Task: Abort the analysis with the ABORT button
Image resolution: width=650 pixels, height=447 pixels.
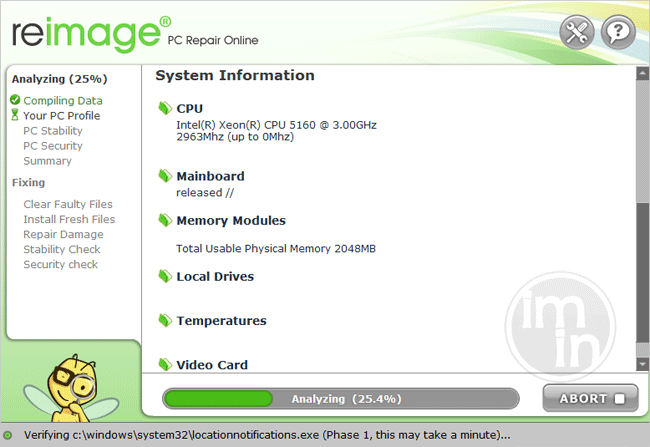Action: click(x=590, y=398)
